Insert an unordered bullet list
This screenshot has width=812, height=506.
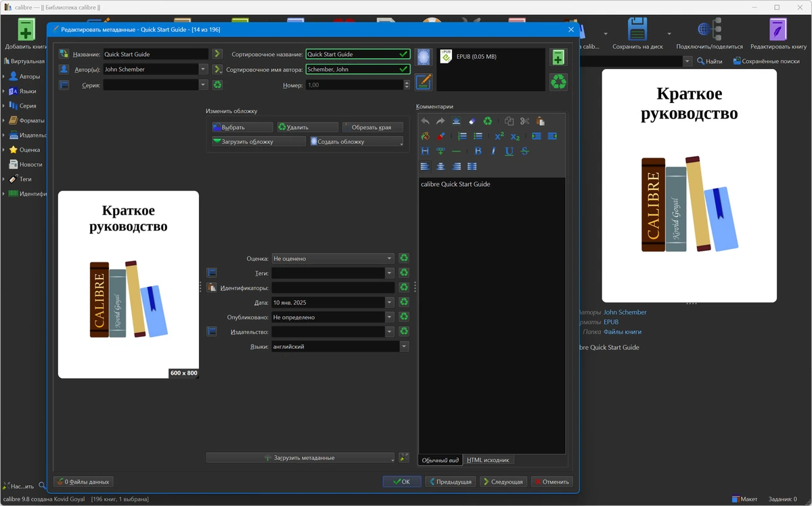point(478,136)
